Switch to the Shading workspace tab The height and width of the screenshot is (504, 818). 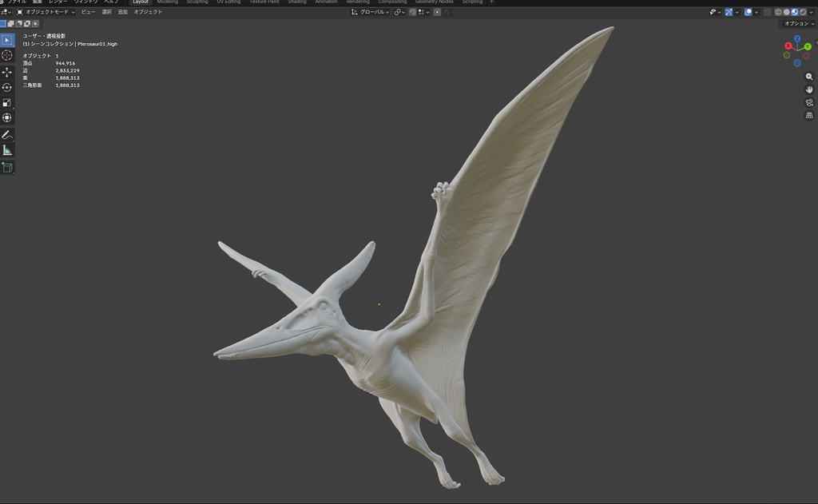click(297, 2)
